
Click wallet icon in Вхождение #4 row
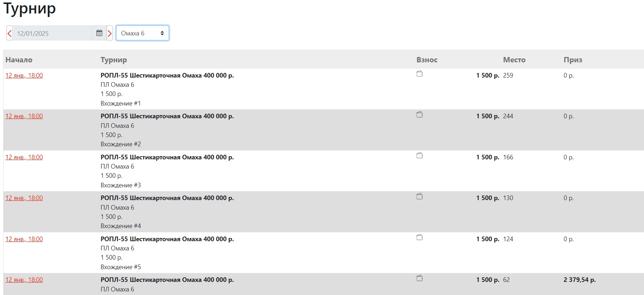pos(420,197)
